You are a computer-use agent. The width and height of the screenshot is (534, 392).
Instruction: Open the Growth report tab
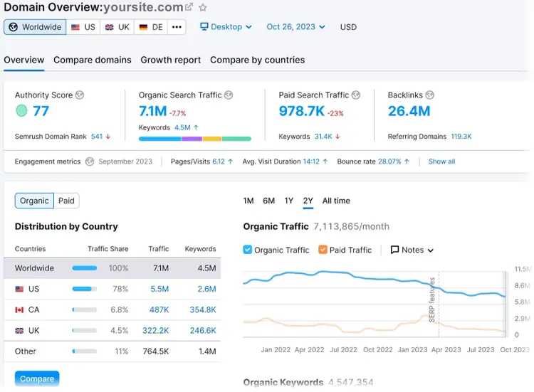[x=171, y=60]
